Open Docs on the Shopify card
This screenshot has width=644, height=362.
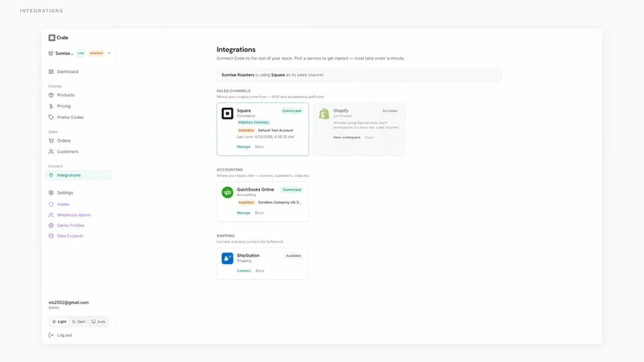pos(369,138)
